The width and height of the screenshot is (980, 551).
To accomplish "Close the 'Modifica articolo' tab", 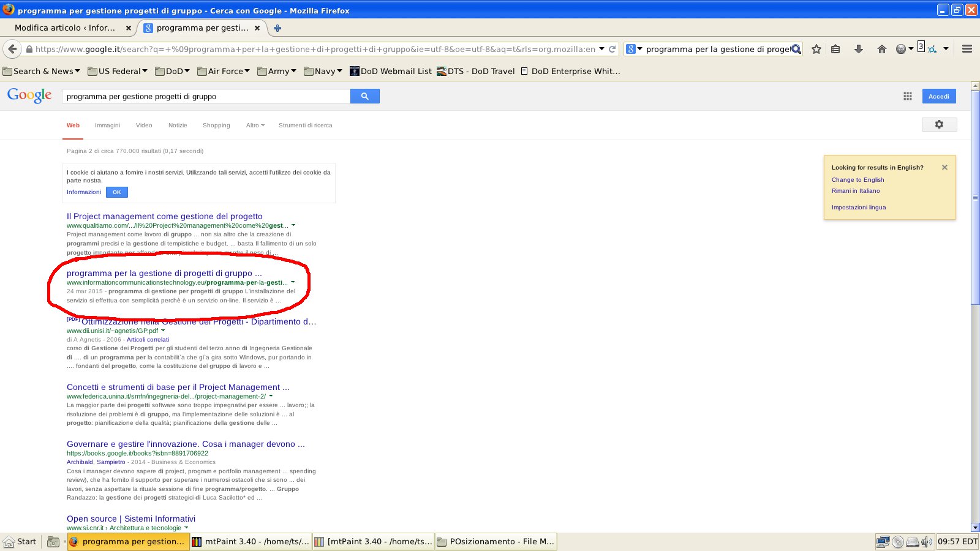I will tap(128, 28).
